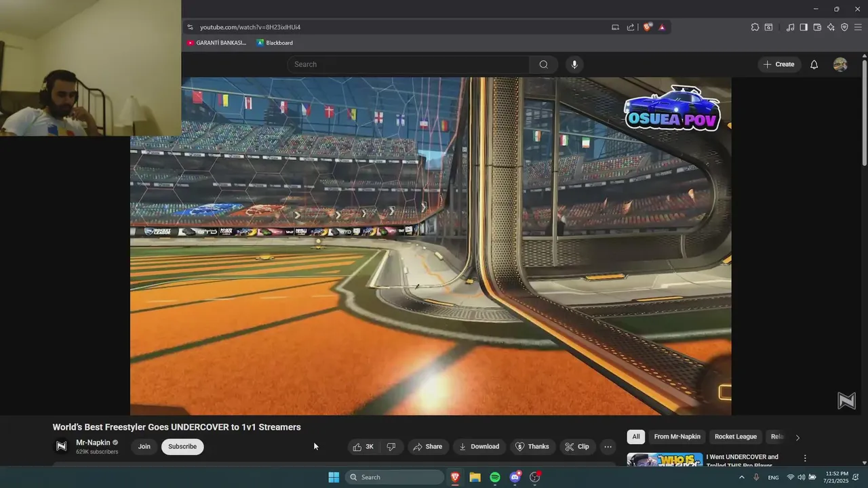Select the All filter chip
The width and height of the screenshot is (868, 488).
pos(635,437)
